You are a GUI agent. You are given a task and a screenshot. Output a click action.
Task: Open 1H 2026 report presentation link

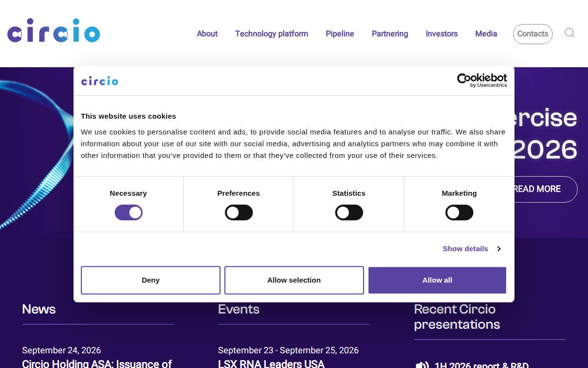tap(481, 366)
